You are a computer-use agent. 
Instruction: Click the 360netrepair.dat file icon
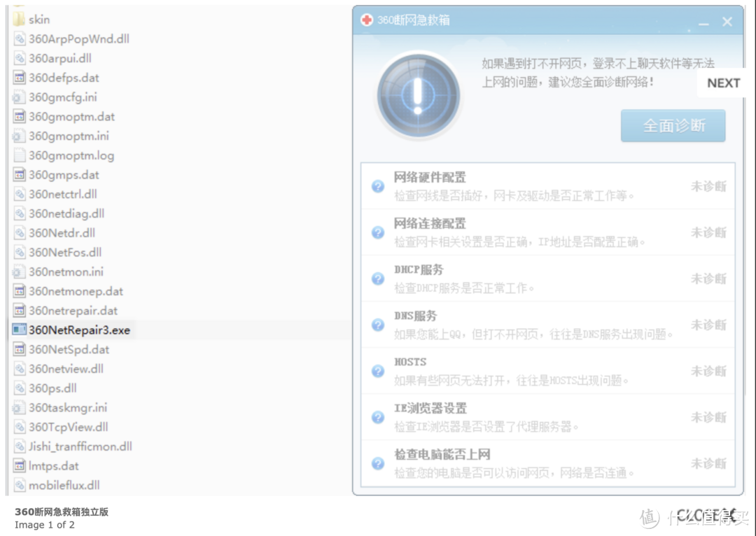tap(20, 311)
